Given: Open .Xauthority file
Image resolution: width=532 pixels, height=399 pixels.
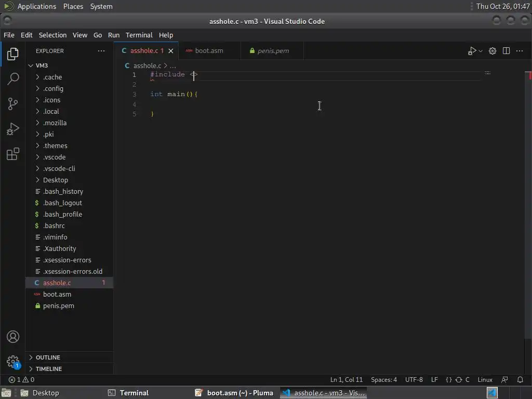Looking at the screenshot, I should 69,249.
